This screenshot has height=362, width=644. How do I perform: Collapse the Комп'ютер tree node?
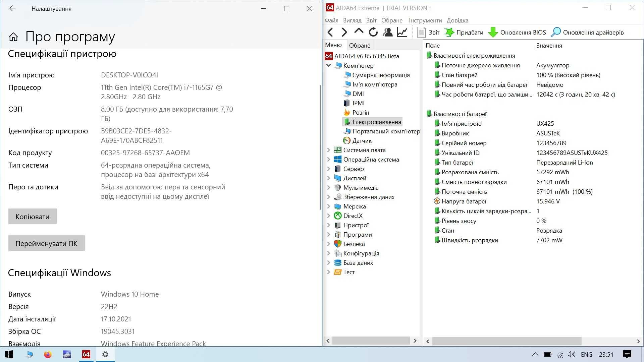[x=328, y=65]
